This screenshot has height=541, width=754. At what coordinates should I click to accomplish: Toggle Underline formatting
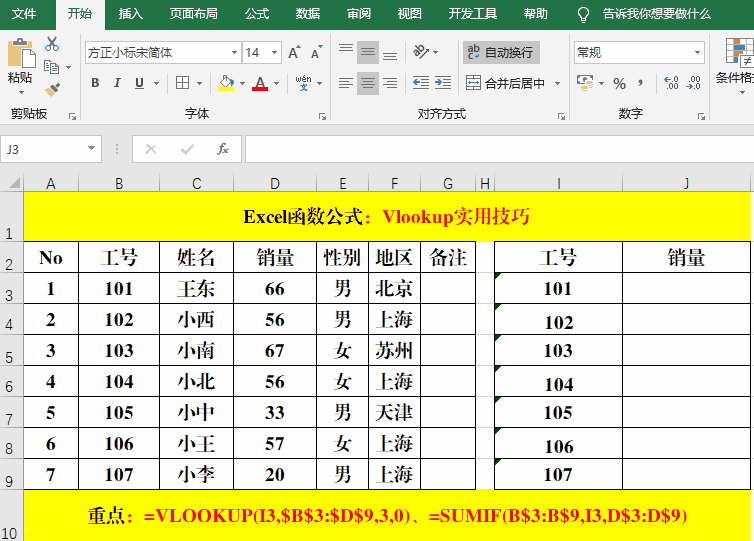pos(139,83)
